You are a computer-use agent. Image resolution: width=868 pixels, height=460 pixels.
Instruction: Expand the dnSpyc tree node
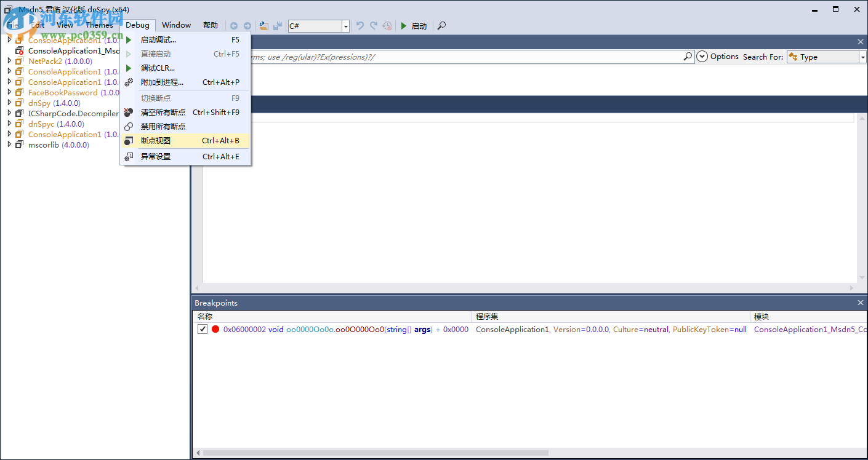(9, 124)
